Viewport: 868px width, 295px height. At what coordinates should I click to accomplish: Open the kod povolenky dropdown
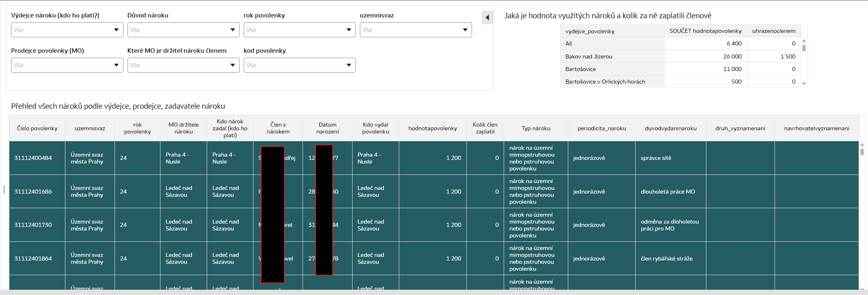[299, 65]
